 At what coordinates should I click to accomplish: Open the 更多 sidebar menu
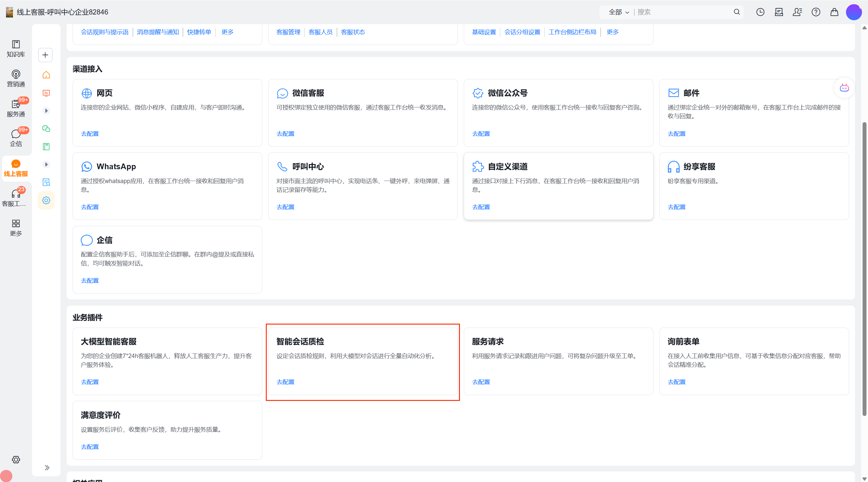(15, 228)
